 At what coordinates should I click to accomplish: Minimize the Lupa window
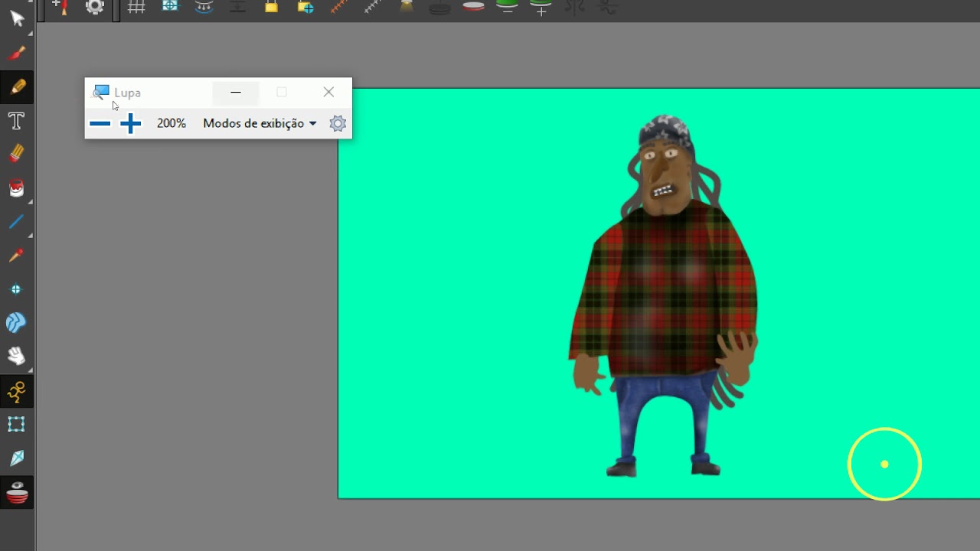click(x=236, y=93)
